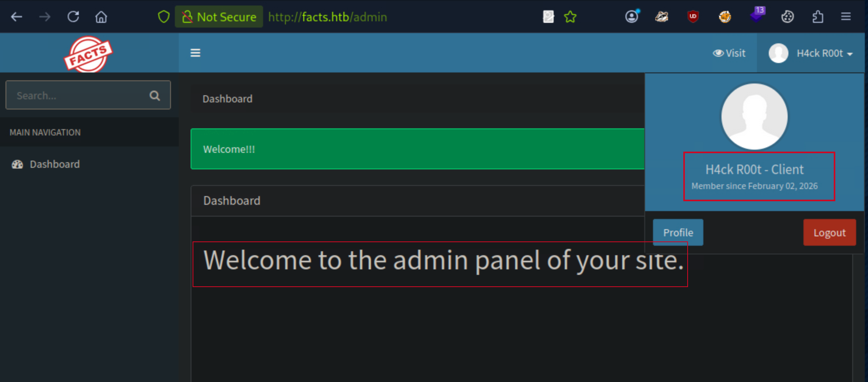Click the Logout button
The height and width of the screenshot is (382, 868).
coord(829,232)
